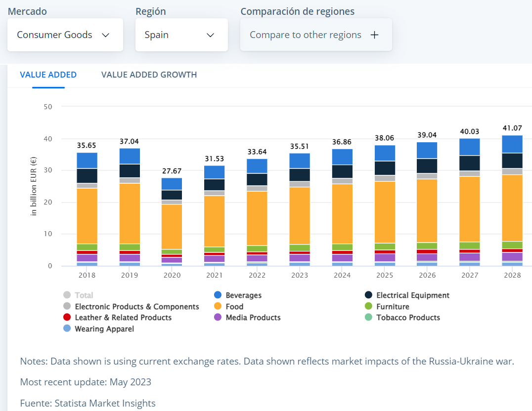The image size is (532, 411).
Task: Toggle Electrical Equipment series visibility
Action: click(x=412, y=295)
